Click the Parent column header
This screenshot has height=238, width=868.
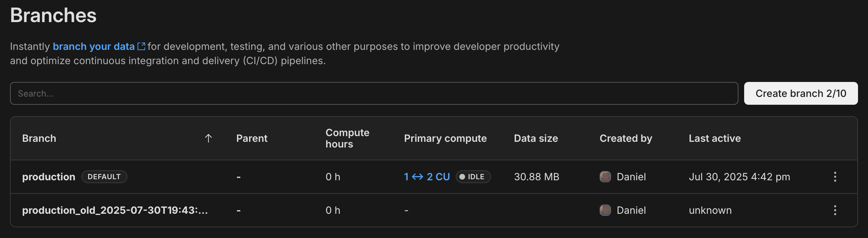point(252,138)
